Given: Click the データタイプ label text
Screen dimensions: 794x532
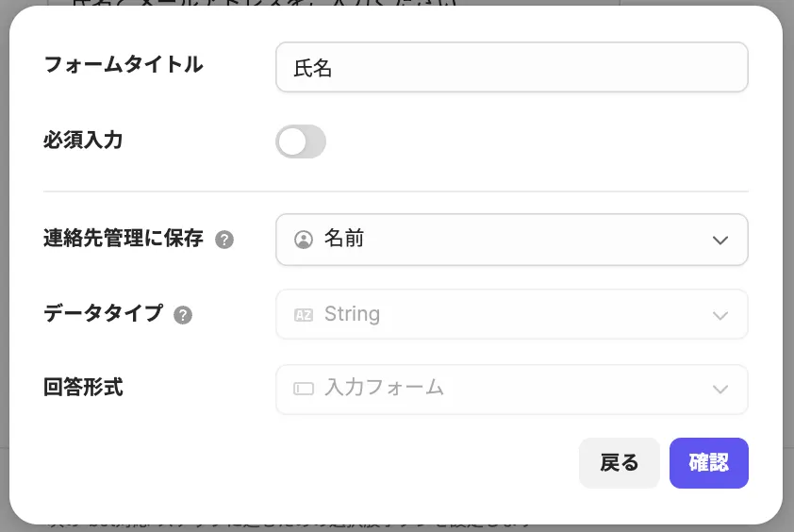Looking at the screenshot, I should pos(104,314).
